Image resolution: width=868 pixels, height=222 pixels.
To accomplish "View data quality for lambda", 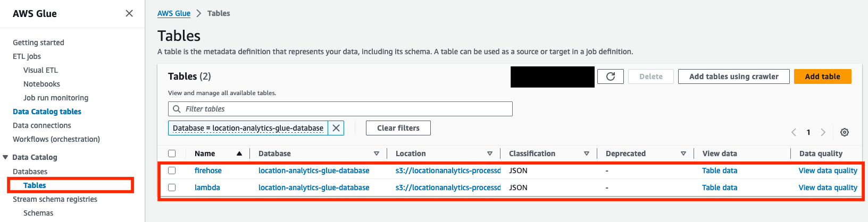I will (x=828, y=187).
